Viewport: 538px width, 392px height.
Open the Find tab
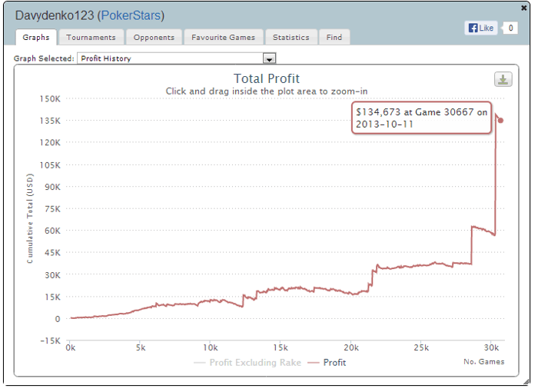[x=334, y=38]
